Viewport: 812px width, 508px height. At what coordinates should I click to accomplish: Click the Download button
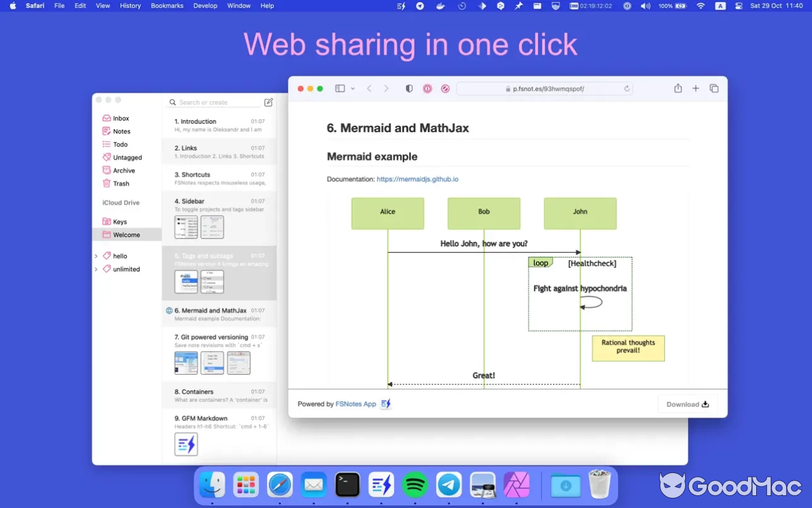687,404
